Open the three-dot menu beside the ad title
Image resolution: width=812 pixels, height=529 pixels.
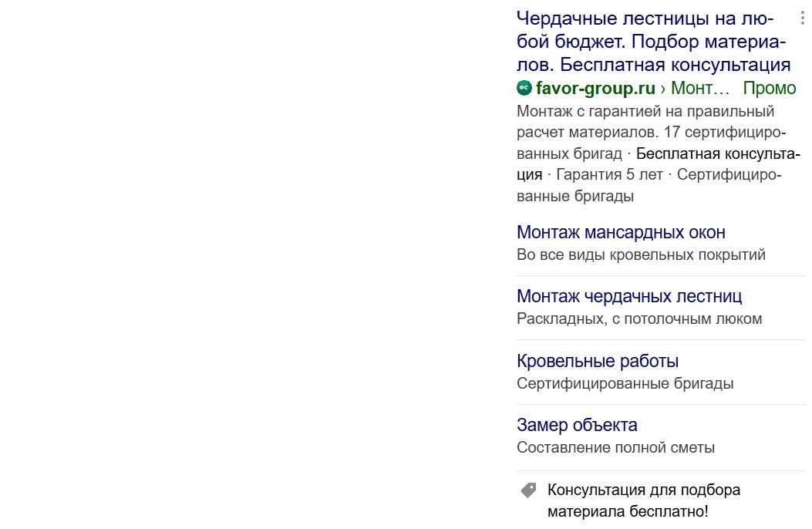802,18
